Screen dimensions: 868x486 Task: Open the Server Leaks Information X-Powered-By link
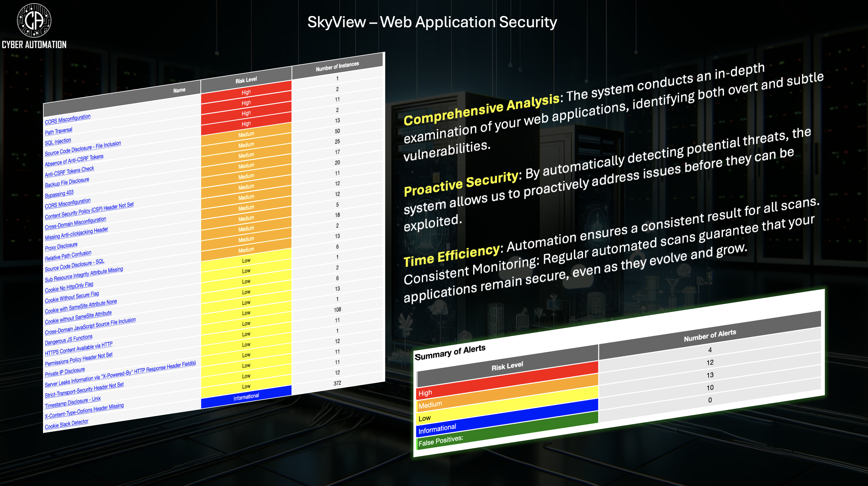tap(120, 374)
